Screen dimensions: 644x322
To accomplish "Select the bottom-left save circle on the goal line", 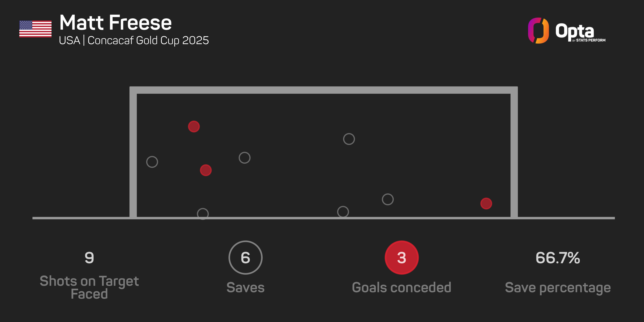I will click(x=203, y=214).
